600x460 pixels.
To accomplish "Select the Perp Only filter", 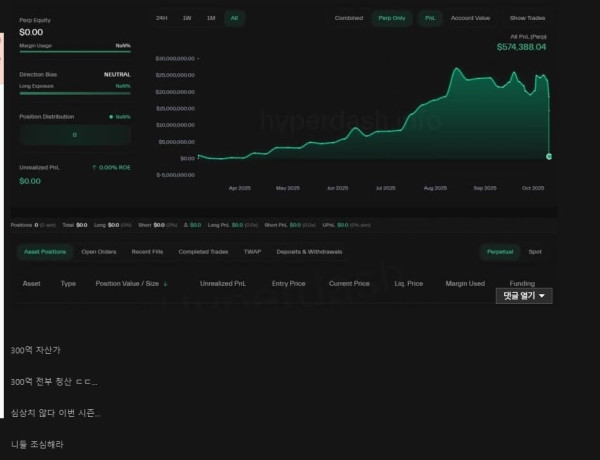I will 392,18.
